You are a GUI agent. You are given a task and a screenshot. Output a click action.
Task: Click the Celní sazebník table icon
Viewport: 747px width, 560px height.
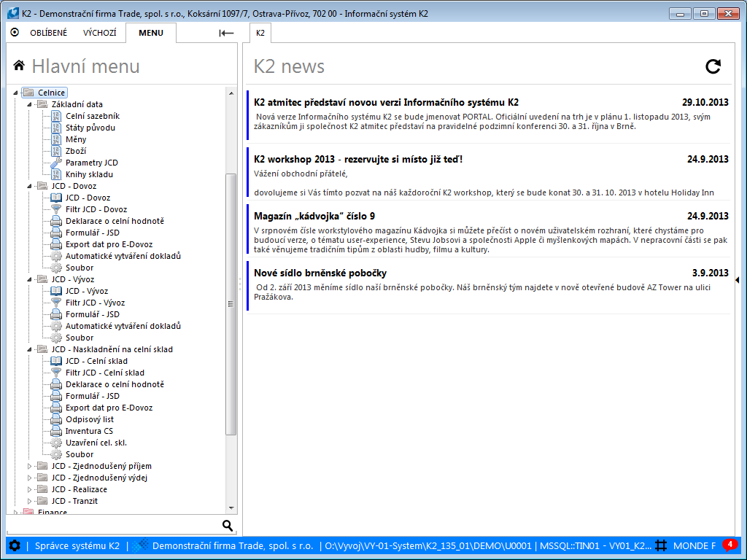click(56, 116)
